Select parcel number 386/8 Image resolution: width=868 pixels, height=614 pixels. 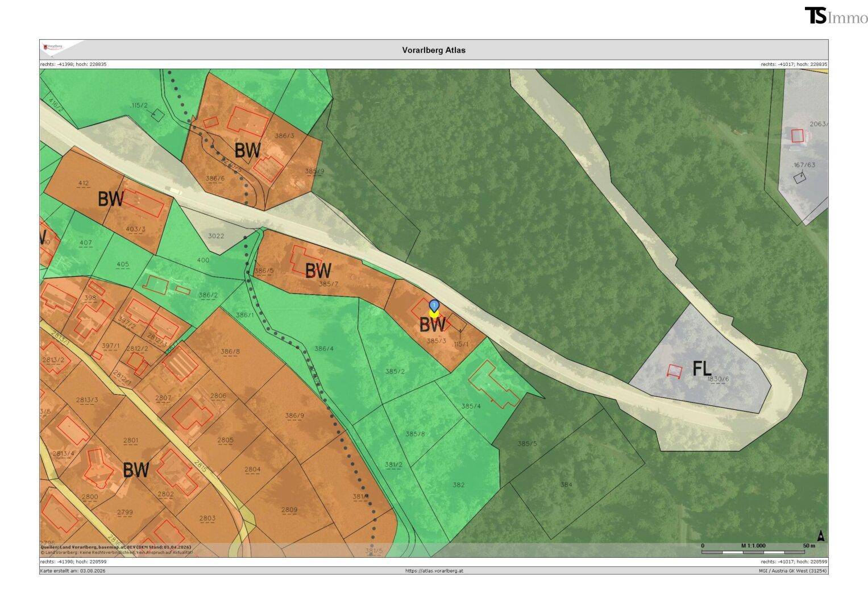pyautogui.click(x=230, y=351)
